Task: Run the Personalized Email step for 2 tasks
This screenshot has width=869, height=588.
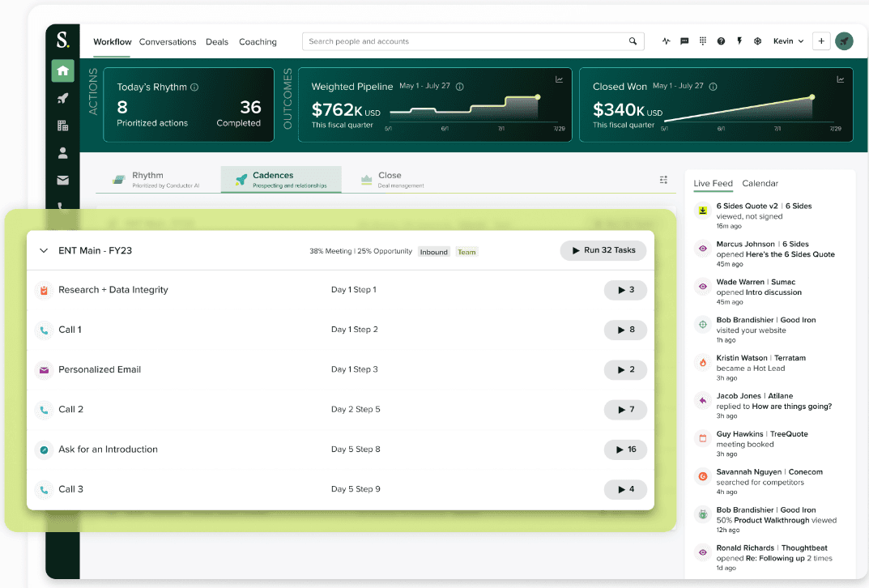Action: [625, 369]
